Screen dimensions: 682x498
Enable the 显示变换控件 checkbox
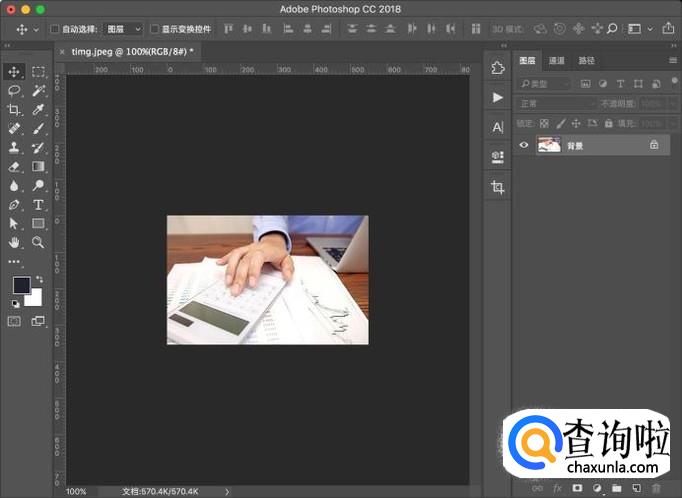pyautogui.click(x=154, y=30)
